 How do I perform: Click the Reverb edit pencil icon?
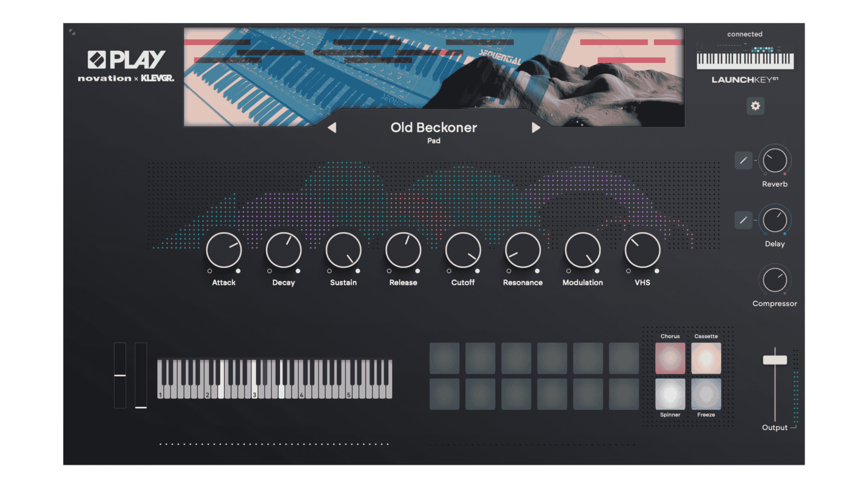coord(743,160)
